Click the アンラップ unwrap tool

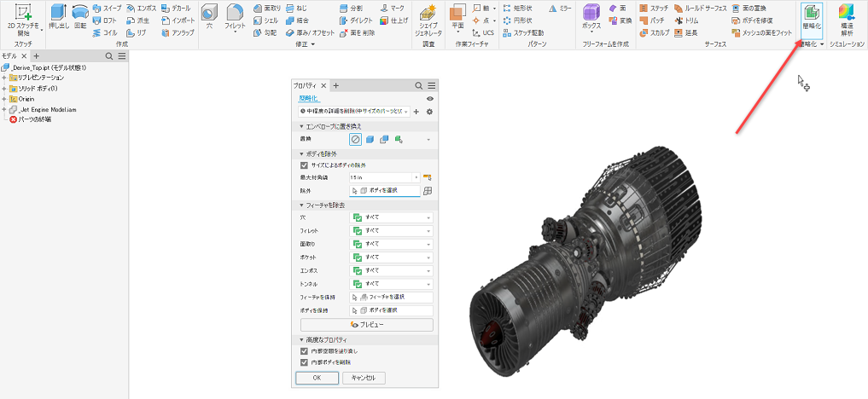(178, 32)
